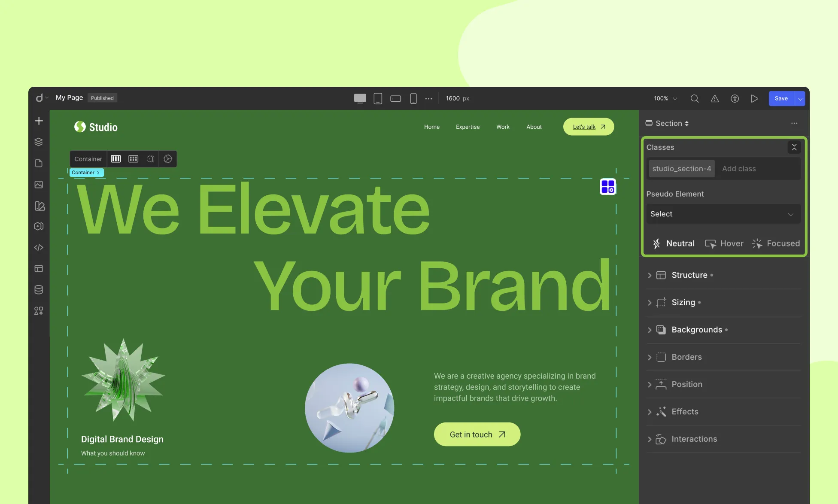Screen dimensions: 838x504
Task: Click the Container breadcrumb tag
Action: [x=86, y=173]
